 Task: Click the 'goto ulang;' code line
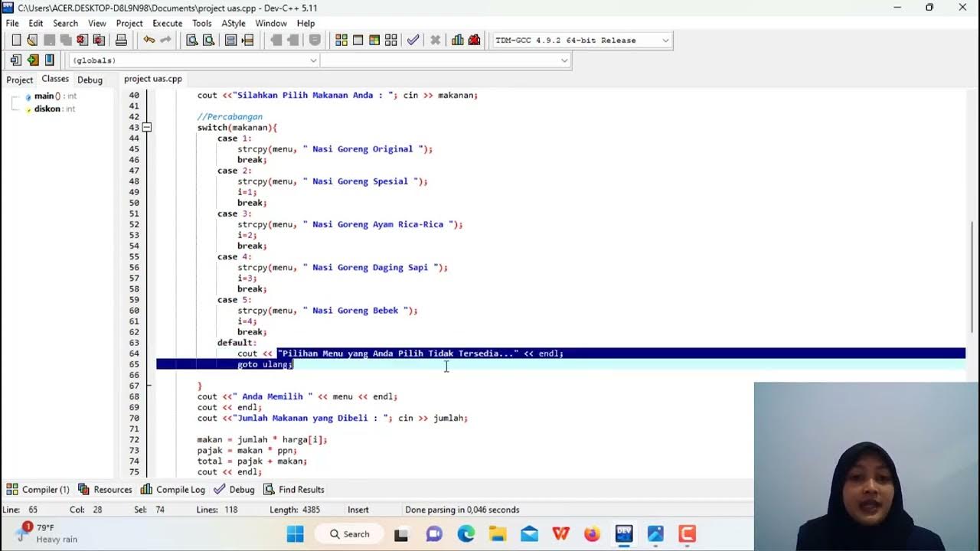(x=265, y=364)
